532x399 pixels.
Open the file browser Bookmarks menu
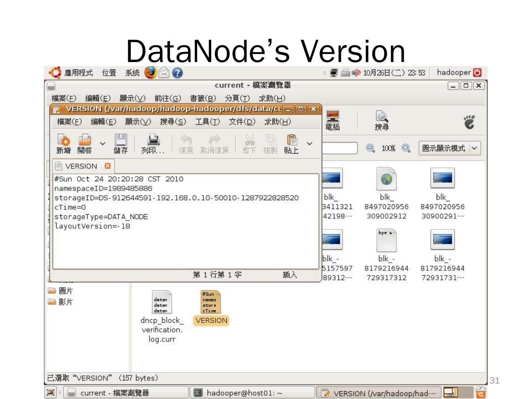(x=203, y=98)
